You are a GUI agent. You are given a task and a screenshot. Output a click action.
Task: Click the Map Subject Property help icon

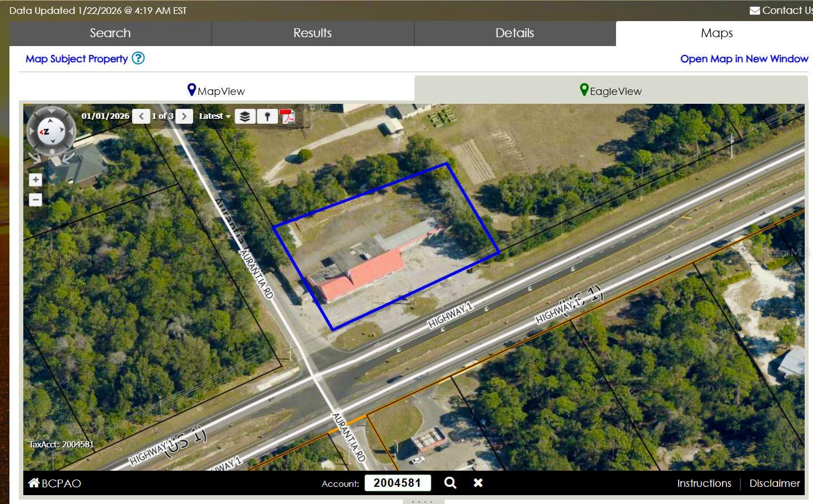(x=139, y=58)
